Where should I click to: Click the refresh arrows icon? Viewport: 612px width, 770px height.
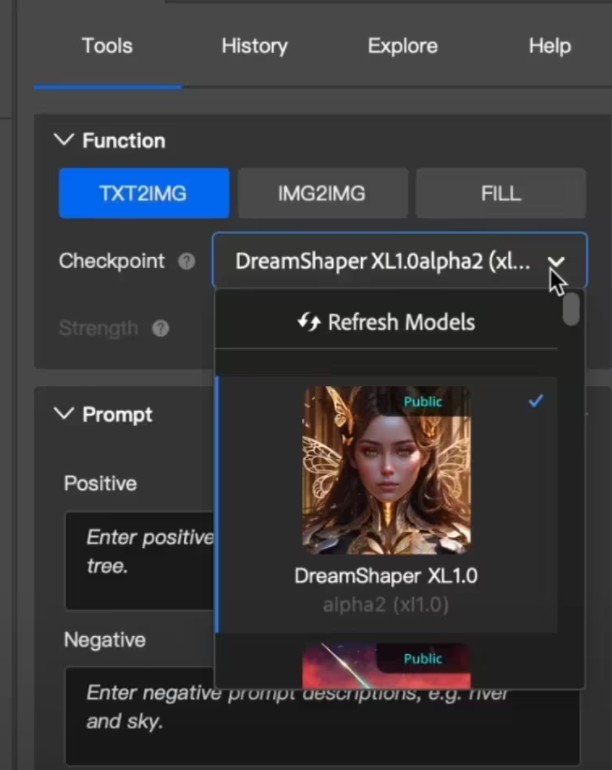tap(309, 322)
